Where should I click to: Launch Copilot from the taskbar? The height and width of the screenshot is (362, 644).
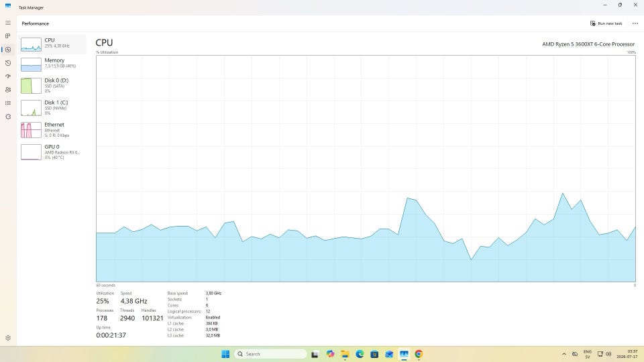click(x=330, y=354)
